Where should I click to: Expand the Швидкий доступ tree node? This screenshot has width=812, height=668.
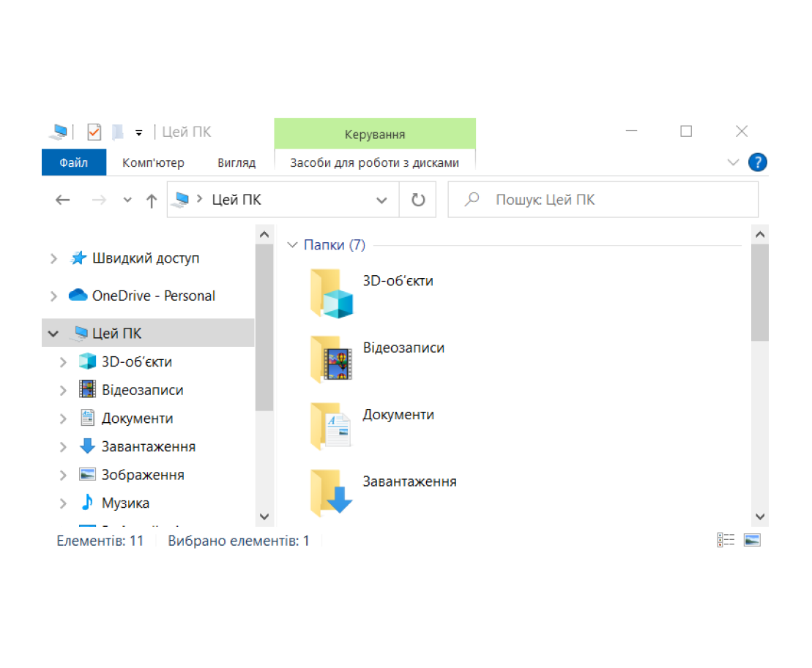pyautogui.click(x=53, y=258)
